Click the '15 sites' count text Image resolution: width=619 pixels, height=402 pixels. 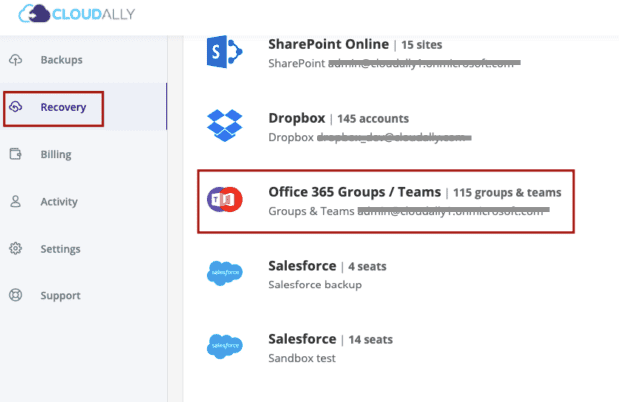422,45
